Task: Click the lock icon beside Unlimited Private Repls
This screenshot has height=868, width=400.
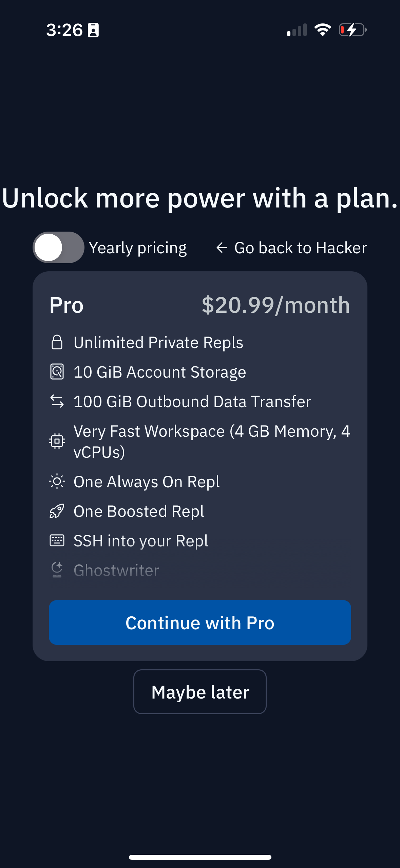Action: [57, 342]
